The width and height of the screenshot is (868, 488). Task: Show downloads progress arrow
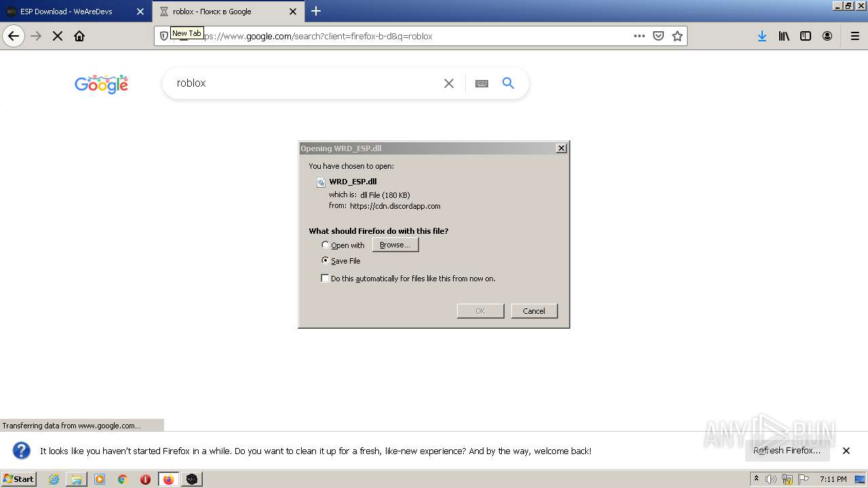point(762,36)
